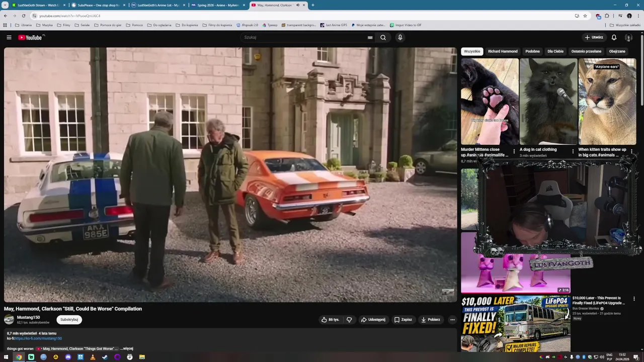The height and width of the screenshot is (362, 644).
Task: Open the Imgur: Video to GIF bookmark
Action: [406, 25]
